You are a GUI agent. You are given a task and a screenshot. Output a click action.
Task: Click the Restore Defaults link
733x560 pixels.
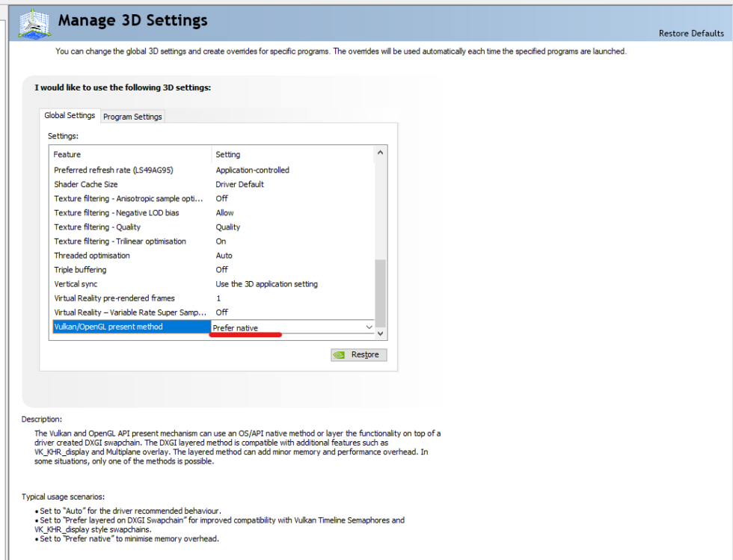click(690, 34)
